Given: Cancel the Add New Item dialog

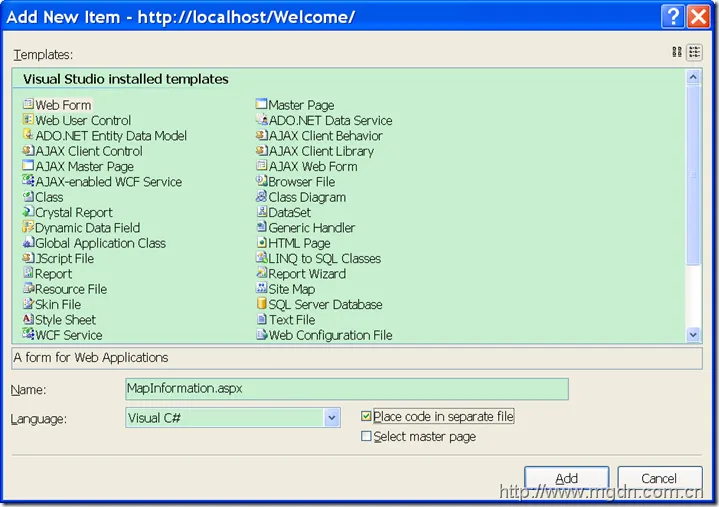Looking at the screenshot, I should [659, 478].
